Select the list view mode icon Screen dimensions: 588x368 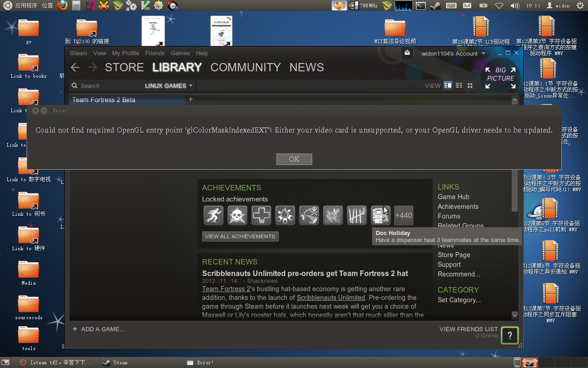pos(458,86)
